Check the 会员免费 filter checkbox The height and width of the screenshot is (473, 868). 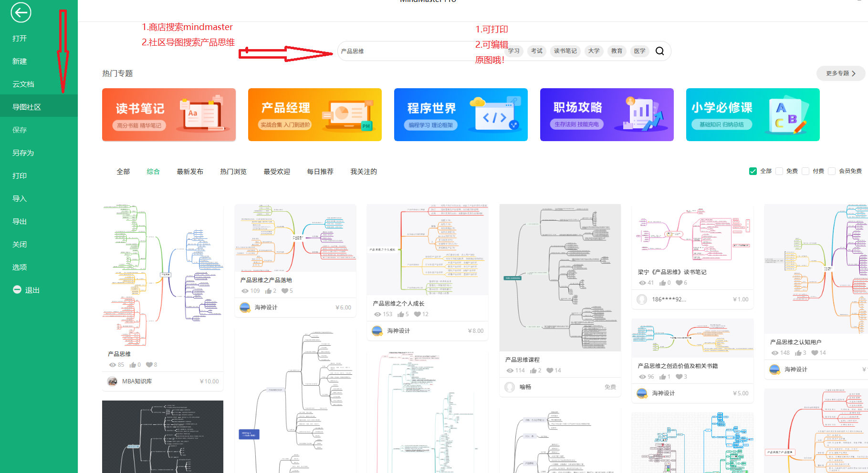coord(832,171)
